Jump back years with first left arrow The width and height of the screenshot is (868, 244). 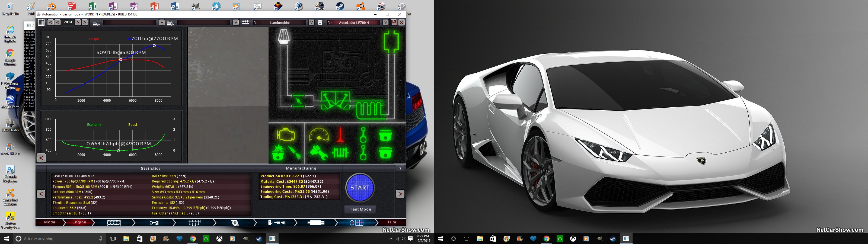[50, 22]
